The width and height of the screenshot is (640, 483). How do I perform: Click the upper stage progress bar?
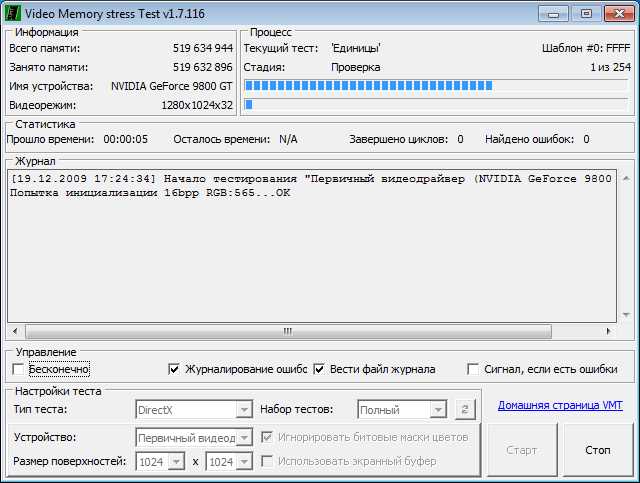point(435,85)
